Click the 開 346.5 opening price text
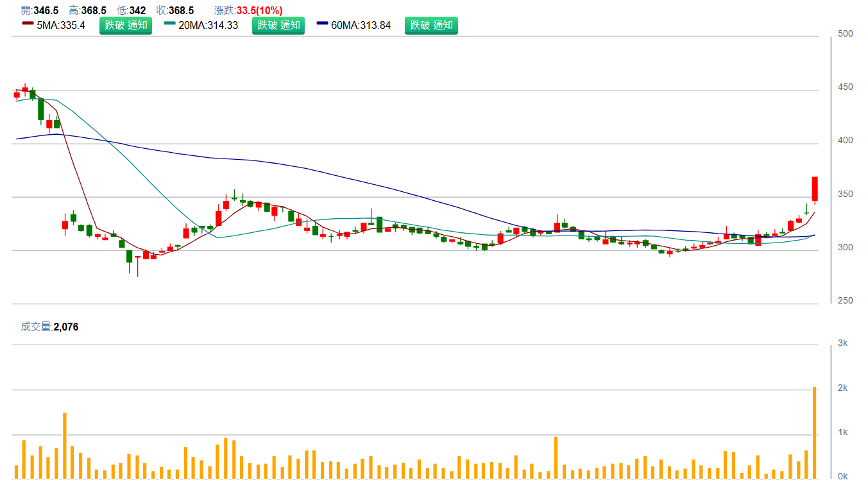 point(40,10)
